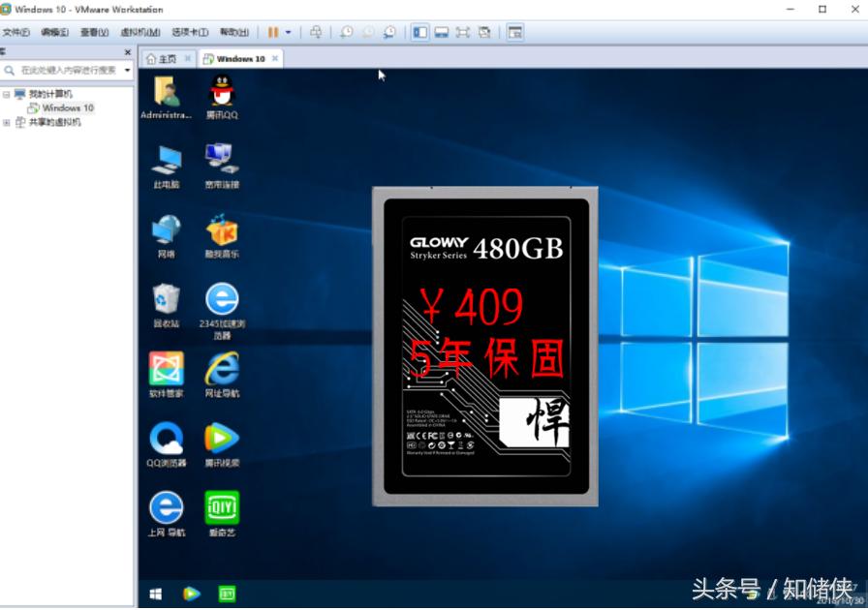Screen dimensions: 868x610
Task: Open the 查看 menu
Action: click(95, 32)
